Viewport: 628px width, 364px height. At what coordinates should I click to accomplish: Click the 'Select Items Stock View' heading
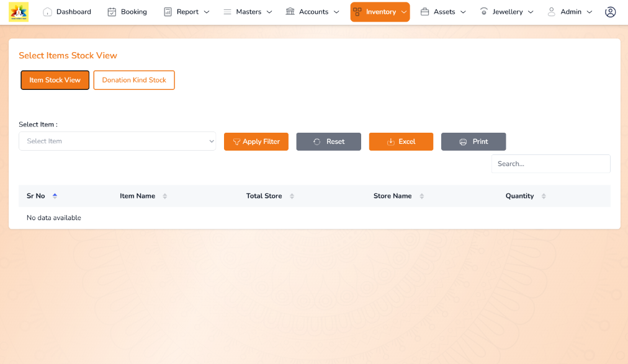[68, 56]
